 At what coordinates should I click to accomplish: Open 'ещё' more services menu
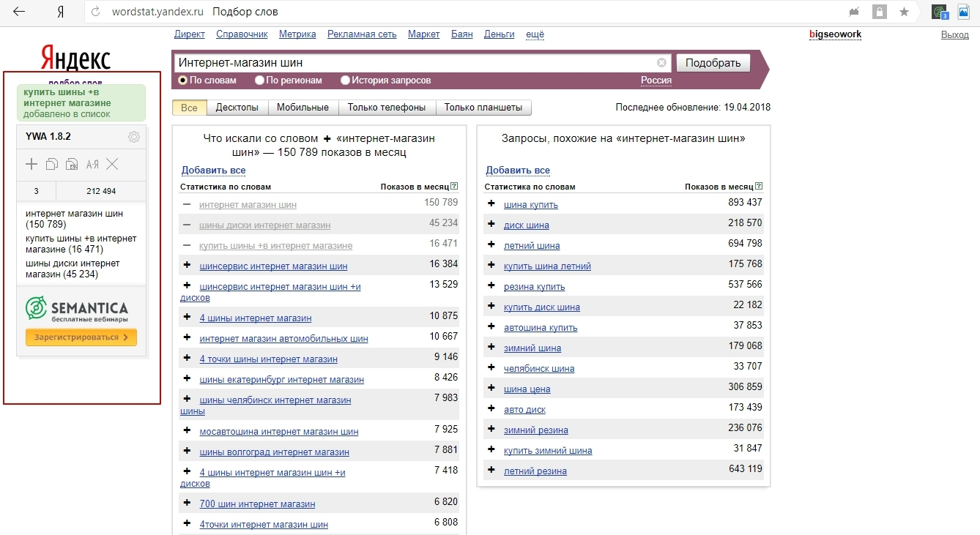tap(535, 34)
